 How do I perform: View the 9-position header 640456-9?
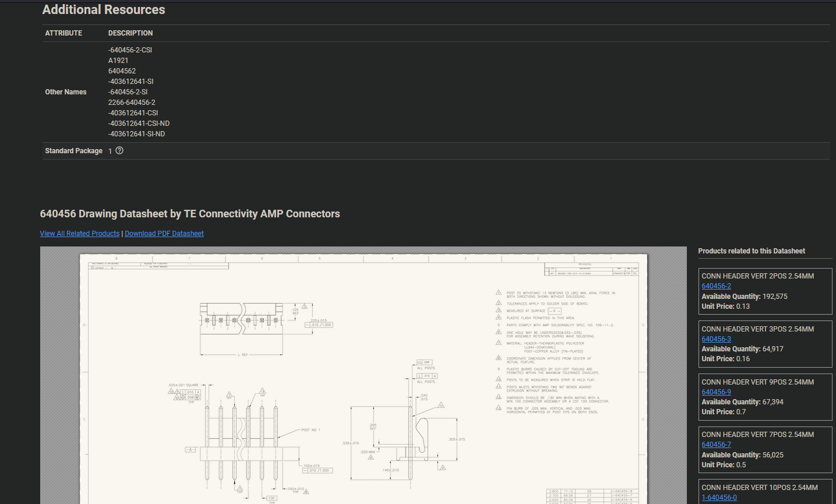716,392
